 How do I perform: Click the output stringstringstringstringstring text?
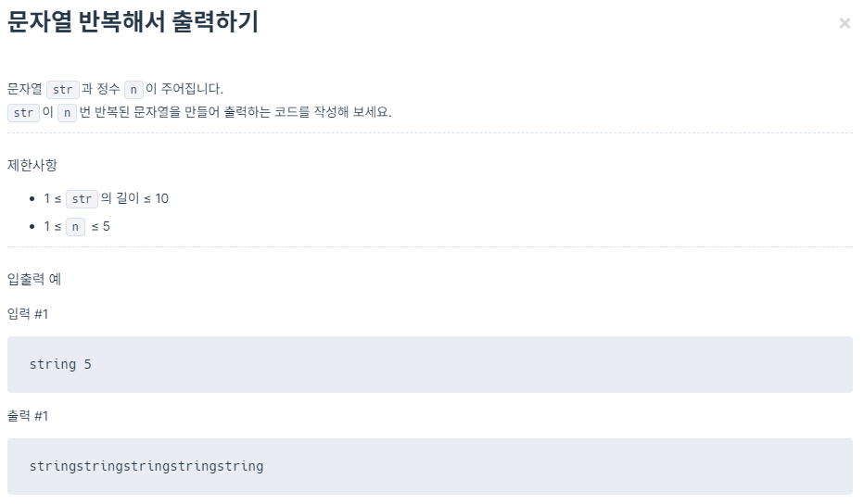[146, 467]
